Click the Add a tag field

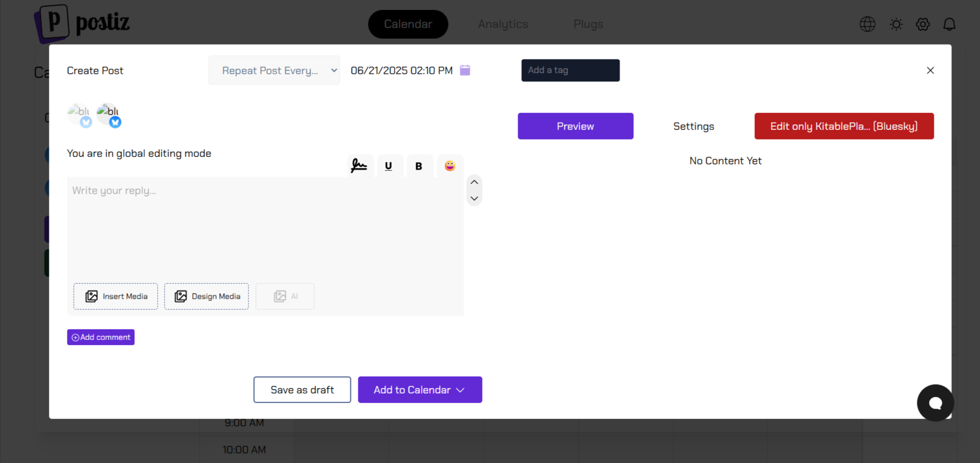(570, 71)
